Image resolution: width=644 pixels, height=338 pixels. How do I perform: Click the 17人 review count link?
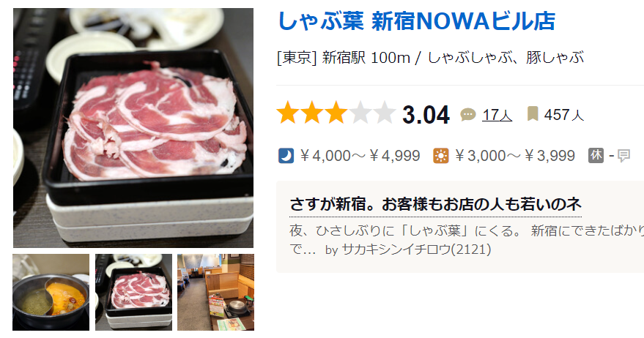pos(497,115)
